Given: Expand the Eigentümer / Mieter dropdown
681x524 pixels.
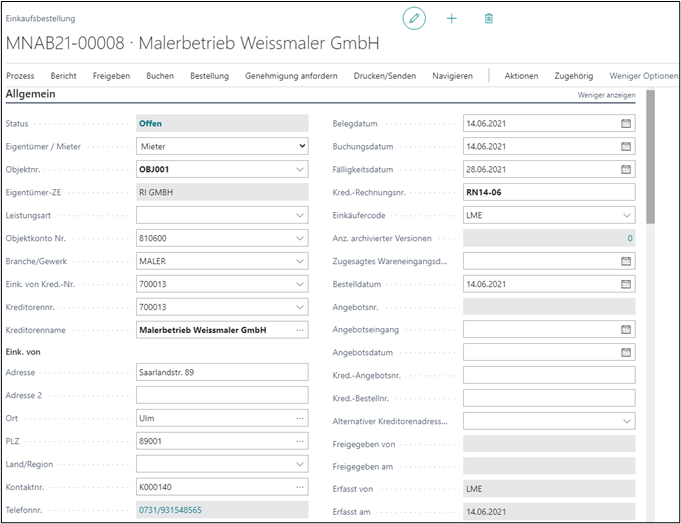Looking at the screenshot, I should (x=302, y=147).
